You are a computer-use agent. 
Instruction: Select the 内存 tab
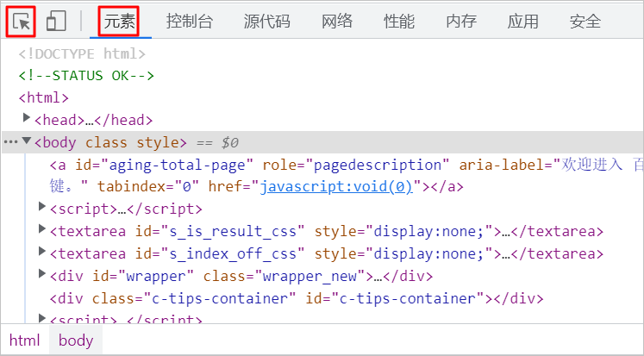[x=461, y=22]
